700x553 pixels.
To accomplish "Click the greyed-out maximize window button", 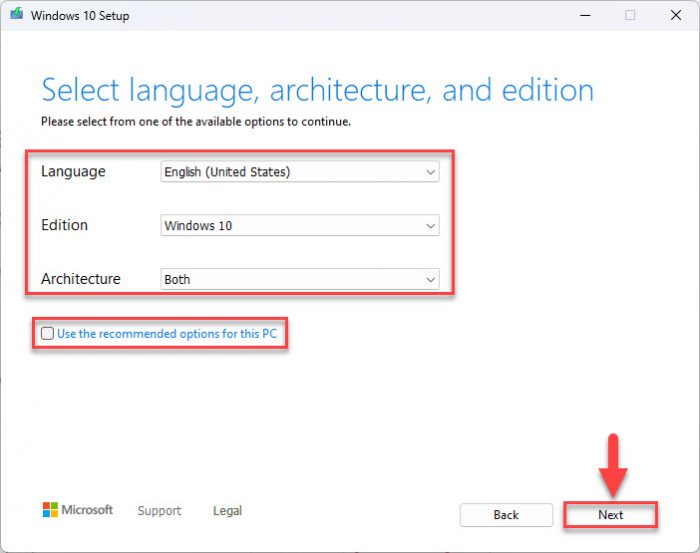I will tap(630, 15).
